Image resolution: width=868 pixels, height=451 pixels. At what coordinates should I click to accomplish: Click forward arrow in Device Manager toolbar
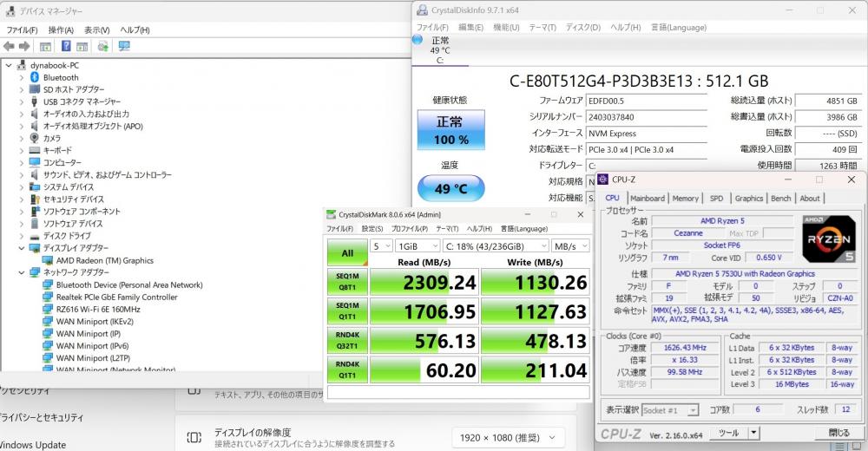[24, 47]
